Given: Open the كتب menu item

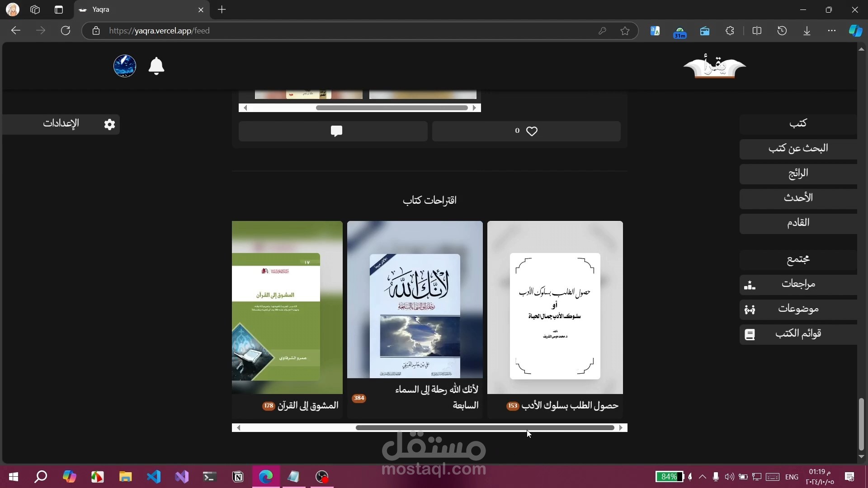Looking at the screenshot, I should coord(798,123).
